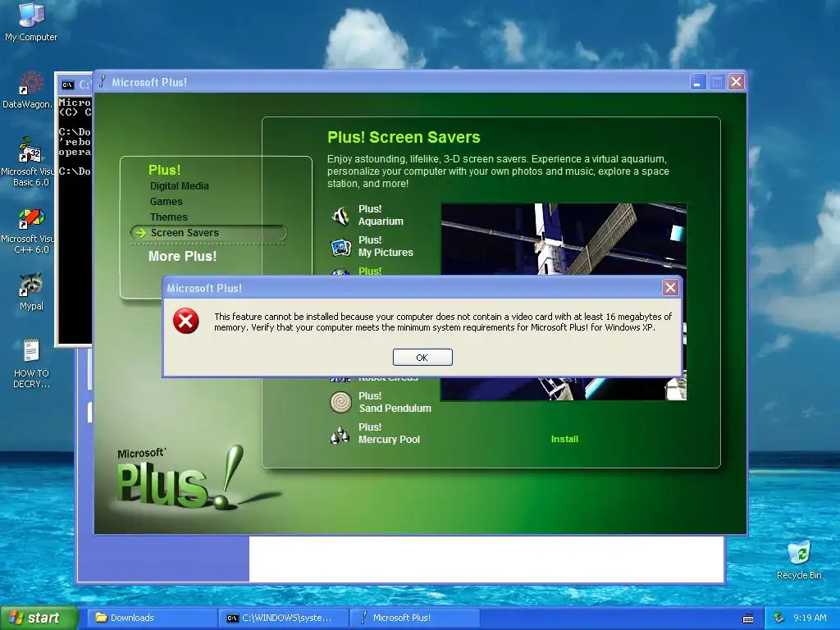Viewport: 840px width, 630px height.
Task: Open Digital Media in Plus! menu
Action: click(180, 186)
